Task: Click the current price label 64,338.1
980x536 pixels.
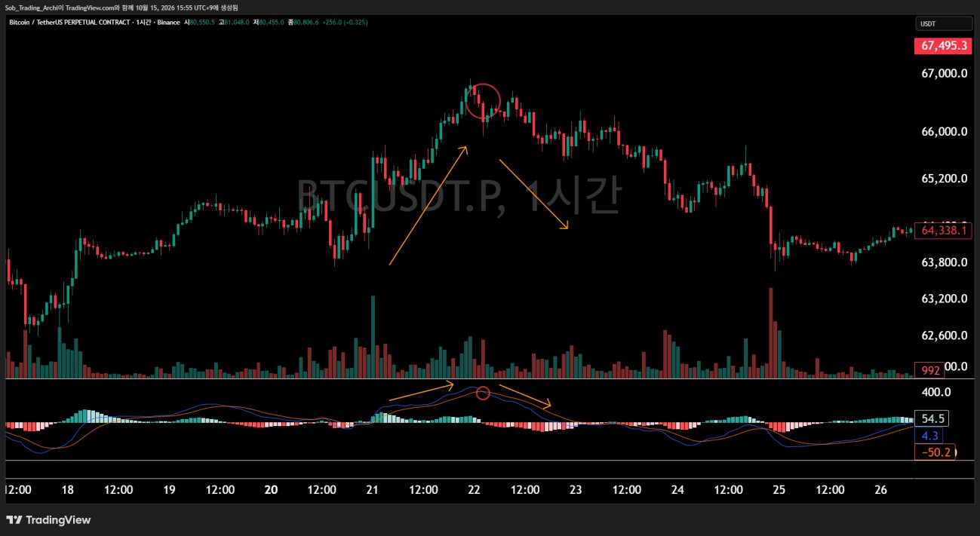Action: pos(942,231)
